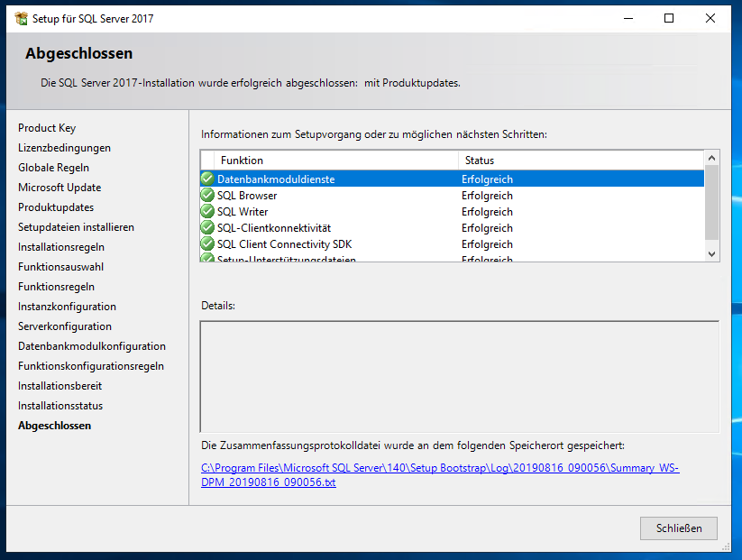Click green checkmark beside SQL Client Connectivity SDK
742x560 pixels.
click(x=207, y=243)
